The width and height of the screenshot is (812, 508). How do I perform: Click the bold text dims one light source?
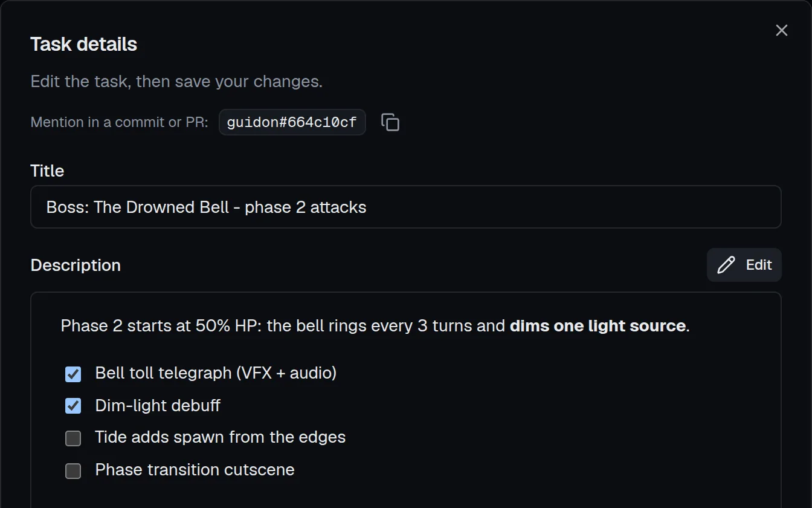(598, 326)
